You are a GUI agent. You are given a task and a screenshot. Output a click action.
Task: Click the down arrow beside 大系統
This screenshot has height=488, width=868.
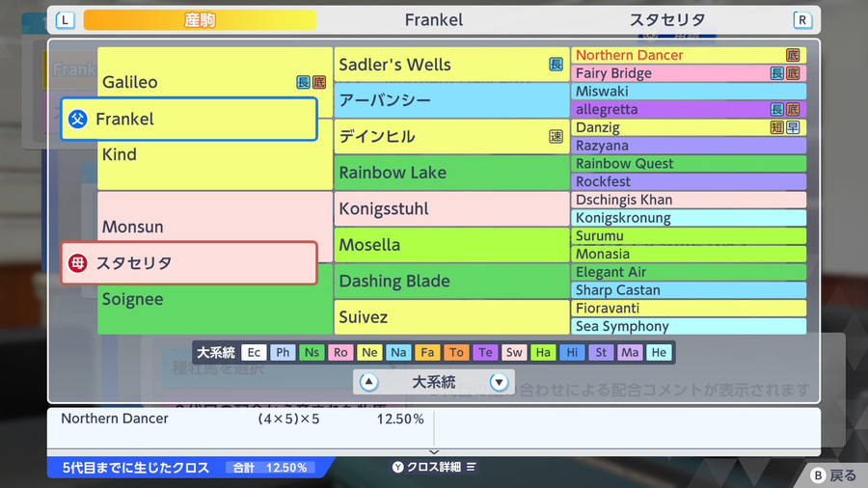(x=499, y=382)
